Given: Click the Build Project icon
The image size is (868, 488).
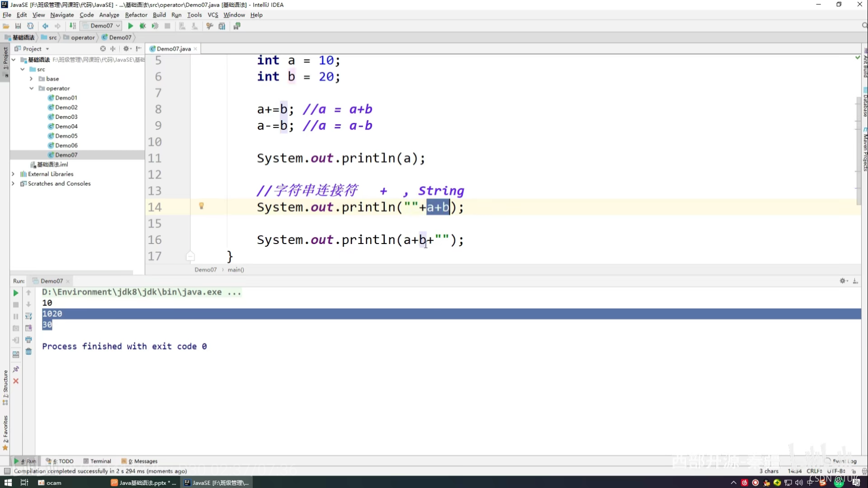Looking at the screenshot, I should (x=72, y=26).
